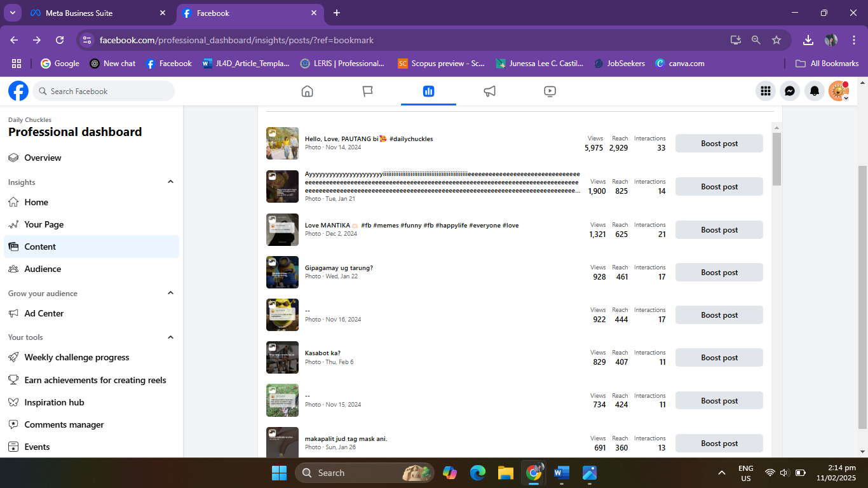Viewport: 868px width, 488px height.
Task: Collapse the Your tools section
Action: 170,337
